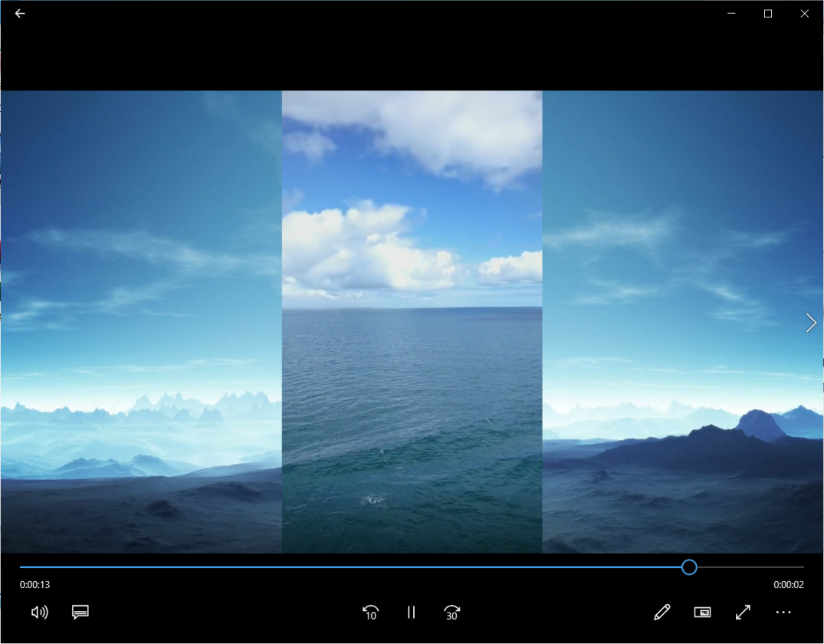Skip back 10 seconds
Image resolution: width=824 pixels, height=644 pixels.
pyautogui.click(x=370, y=612)
